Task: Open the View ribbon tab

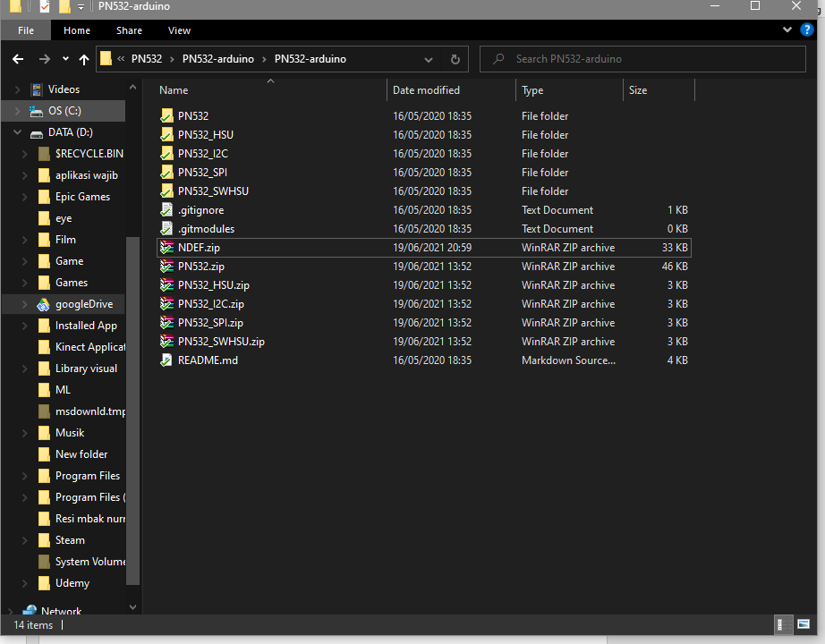Action: (x=179, y=30)
